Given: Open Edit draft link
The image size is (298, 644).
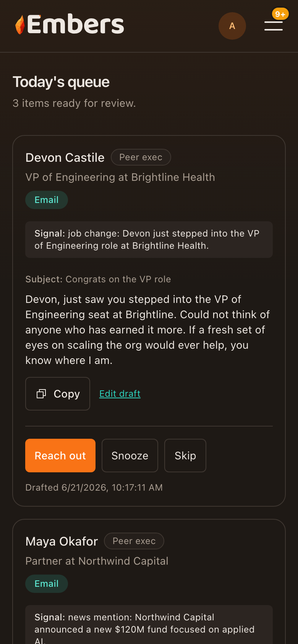Looking at the screenshot, I should [x=120, y=394].
